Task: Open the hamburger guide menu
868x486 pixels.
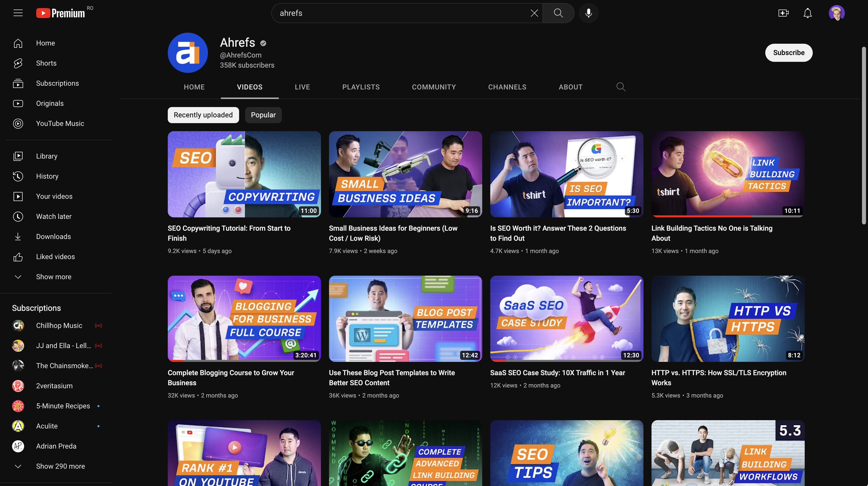Action: pos(18,13)
